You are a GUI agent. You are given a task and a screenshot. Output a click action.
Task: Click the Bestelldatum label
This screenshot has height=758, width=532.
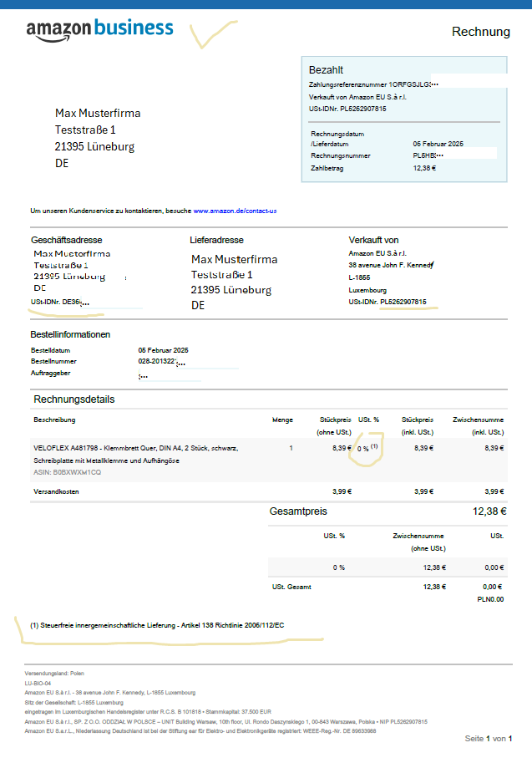tap(51, 350)
